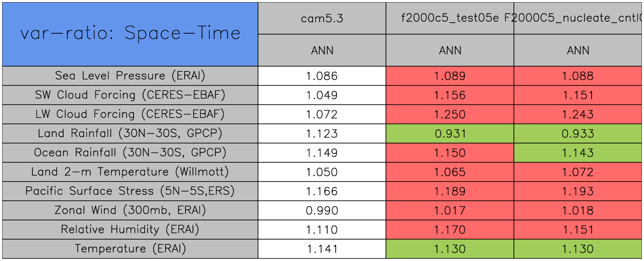Click the Land 2-m Temperature (Willmott) label

click(130, 172)
